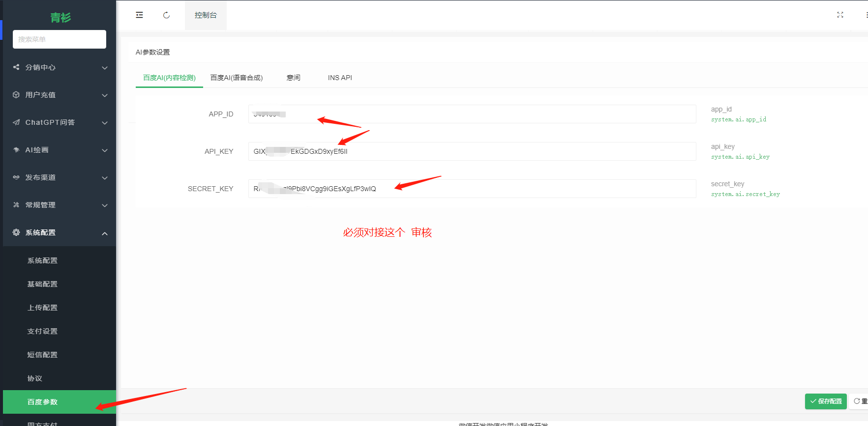
Task: Click the SECRET_KEY input field
Action: 472,189
